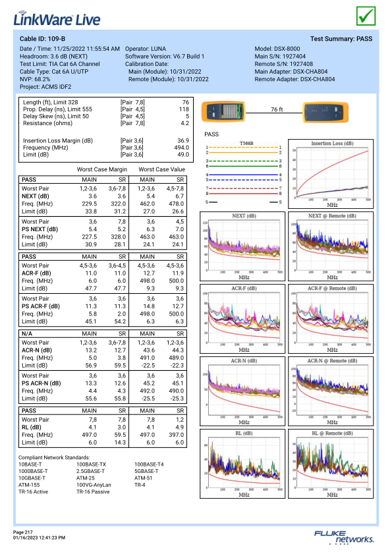The width and height of the screenshot is (392, 554).
Task: Open the RL @ Remote (dB) graph
Action: click(x=331, y=464)
